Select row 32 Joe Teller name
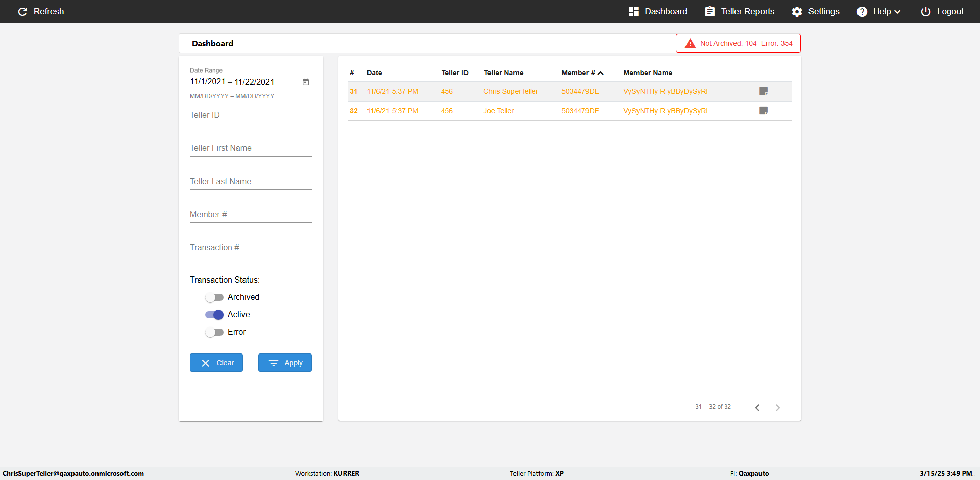Screen dimensions: 980x480 click(x=499, y=111)
